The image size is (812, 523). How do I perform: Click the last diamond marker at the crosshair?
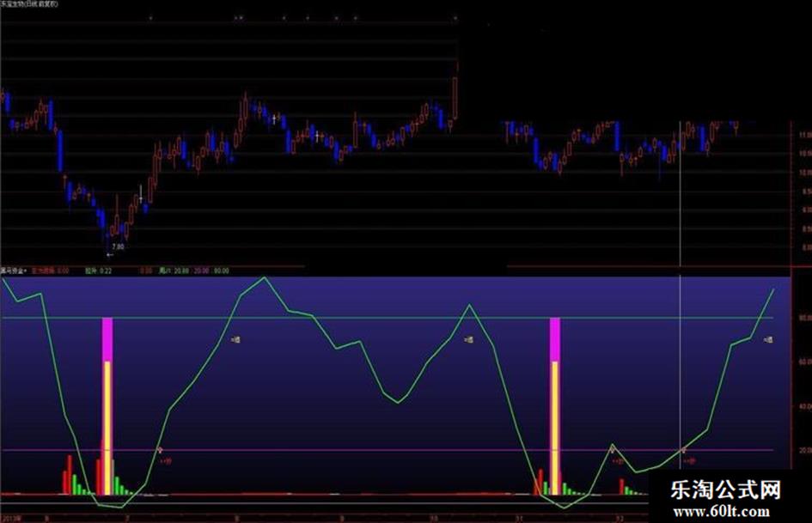(683, 449)
